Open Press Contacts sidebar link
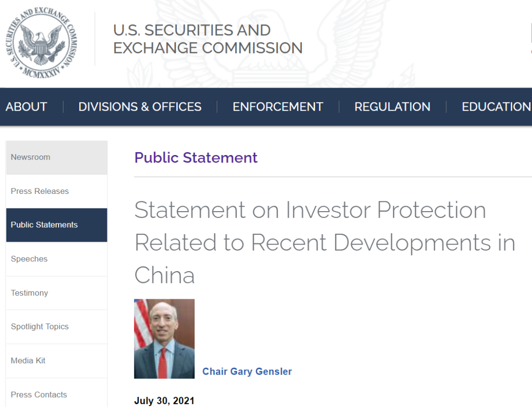The height and width of the screenshot is (407, 532). point(57,393)
